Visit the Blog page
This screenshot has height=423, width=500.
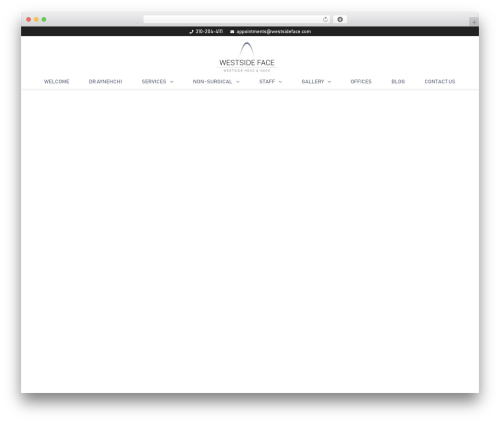click(398, 82)
